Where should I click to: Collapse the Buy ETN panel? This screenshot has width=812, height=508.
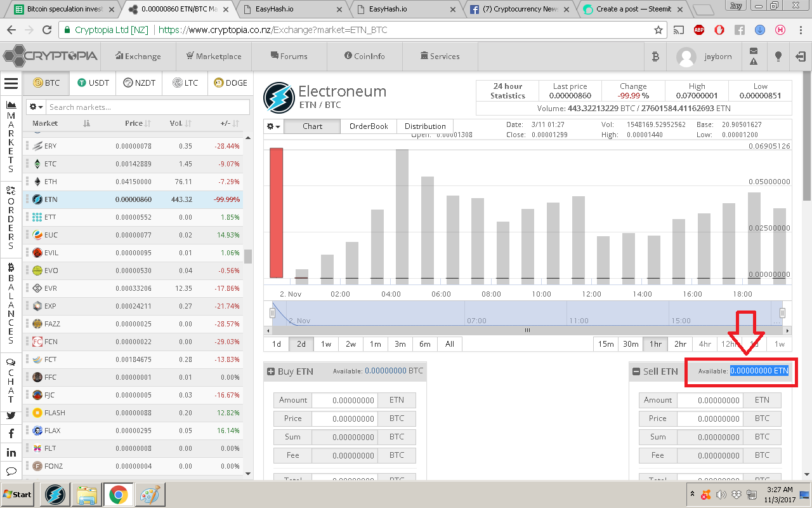point(271,371)
